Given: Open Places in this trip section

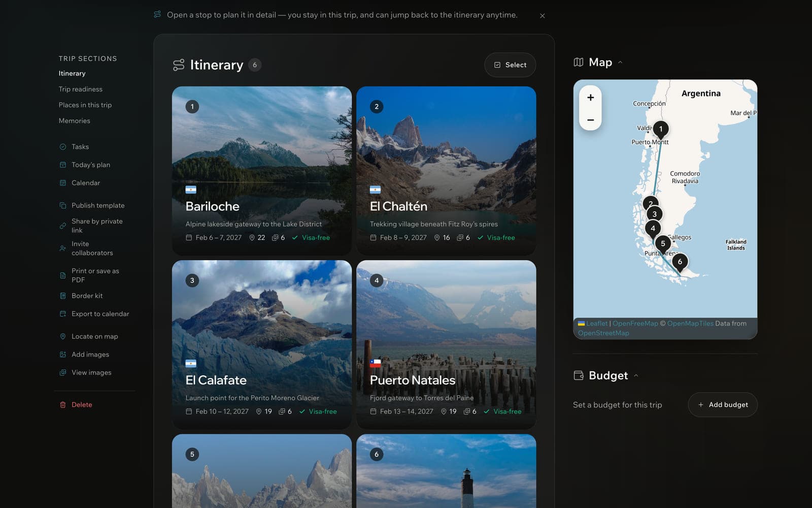Looking at the screenshot, I should (x=85, y=105).
